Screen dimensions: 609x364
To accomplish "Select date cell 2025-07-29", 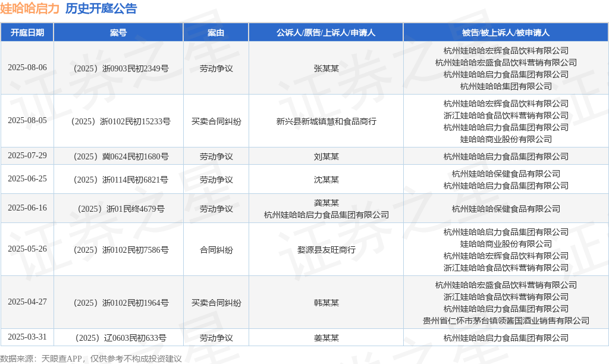I will pyautogui.click(x=27, y=155).
